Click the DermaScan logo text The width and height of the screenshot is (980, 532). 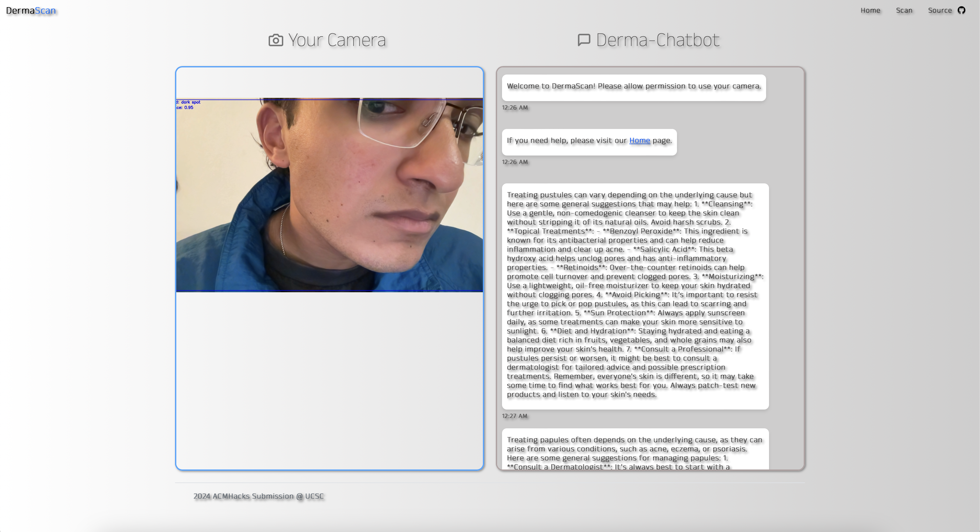click(31, 10)
